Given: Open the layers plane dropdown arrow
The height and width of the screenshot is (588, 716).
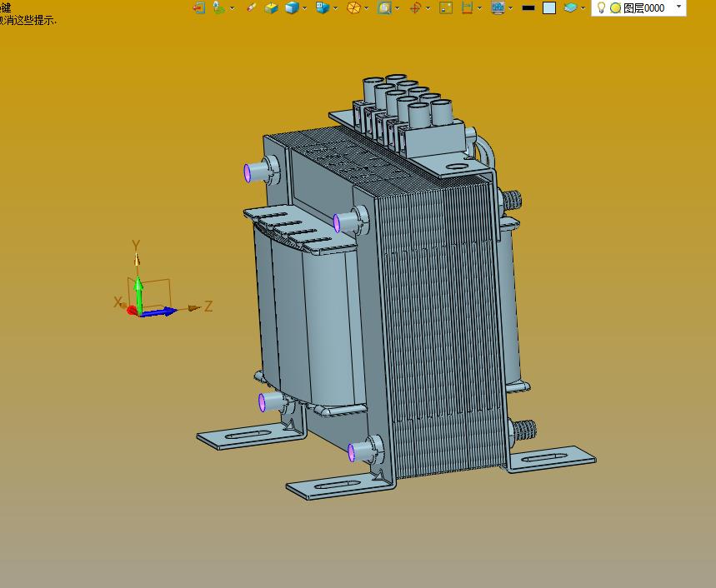Looking at the screenshot, I should [583, 8].
